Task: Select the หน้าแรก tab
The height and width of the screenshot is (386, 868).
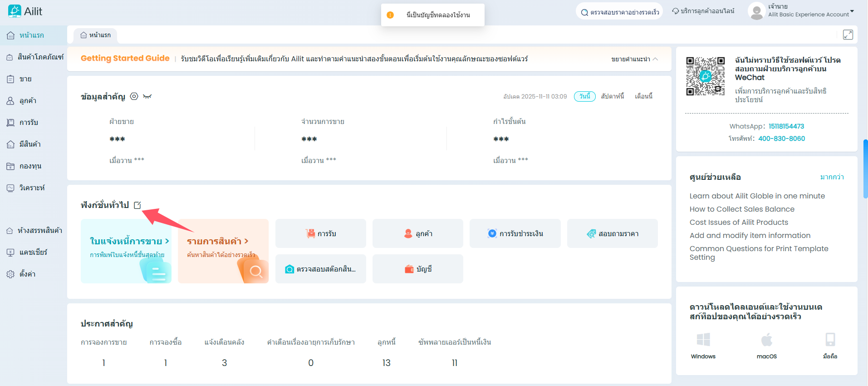Action: point(95,35)
